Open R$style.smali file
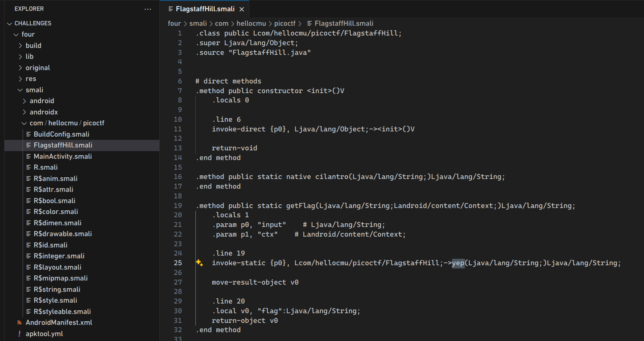 tap(82, 300)
